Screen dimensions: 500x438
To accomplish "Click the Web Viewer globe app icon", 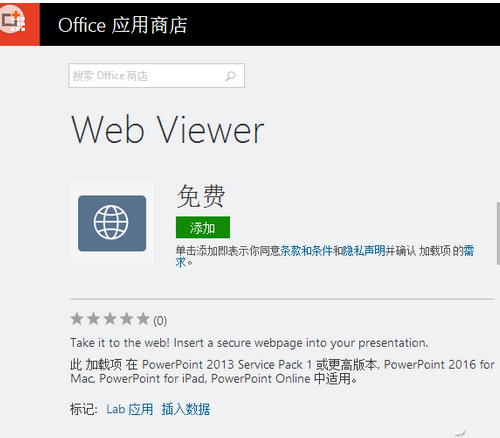I will click(x=112, y=223).
